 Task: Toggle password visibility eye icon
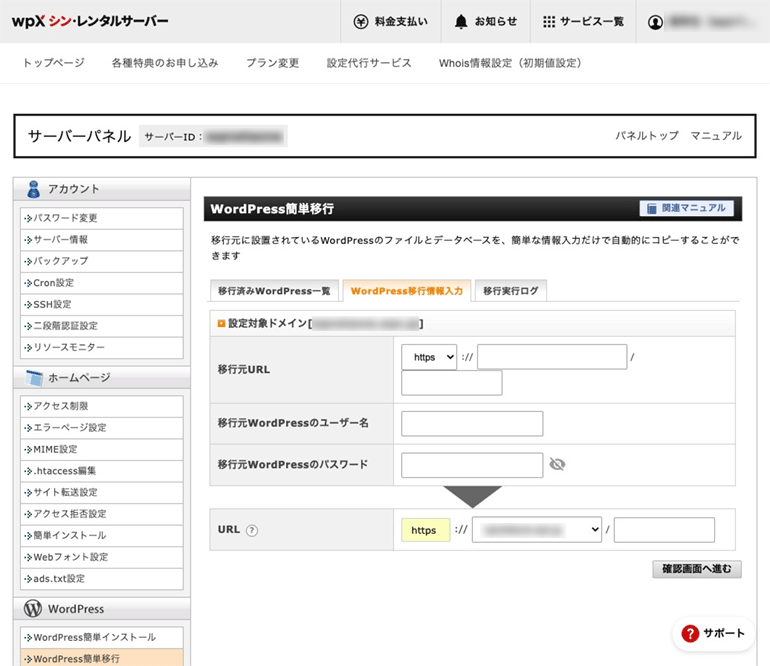557,464
